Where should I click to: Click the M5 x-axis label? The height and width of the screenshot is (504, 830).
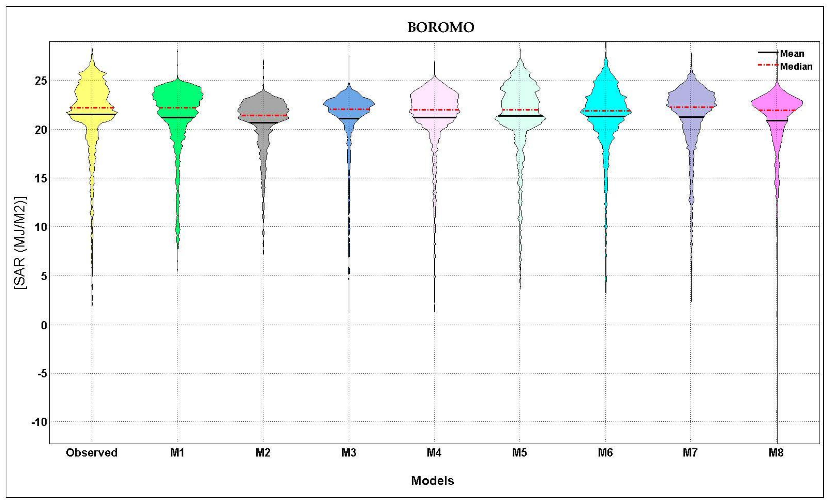pos(519,453)
